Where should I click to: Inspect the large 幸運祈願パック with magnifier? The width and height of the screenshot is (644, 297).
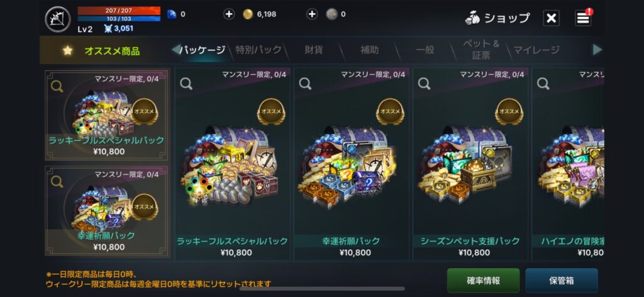pos(305,84)
